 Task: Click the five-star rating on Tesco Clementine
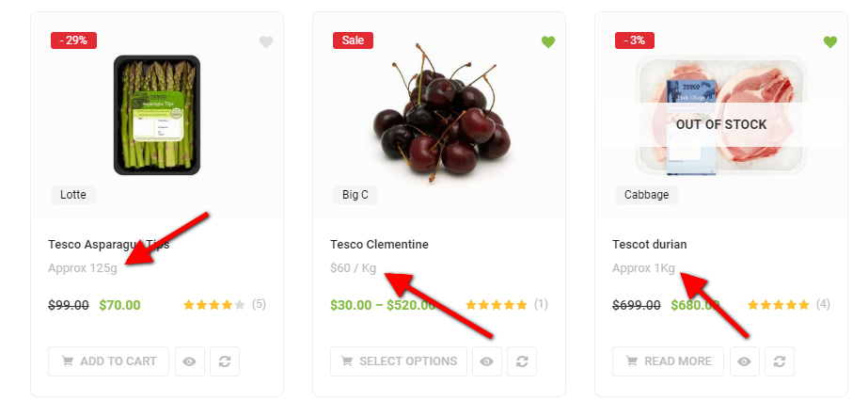[x=497, y=305]
